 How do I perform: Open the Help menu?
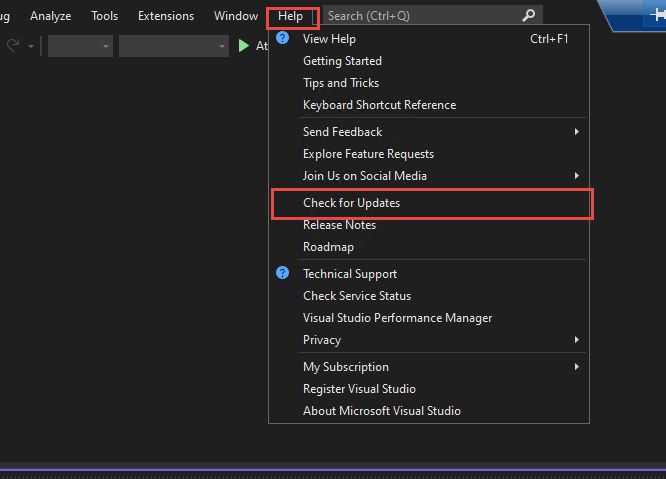(x=291, y=16)
